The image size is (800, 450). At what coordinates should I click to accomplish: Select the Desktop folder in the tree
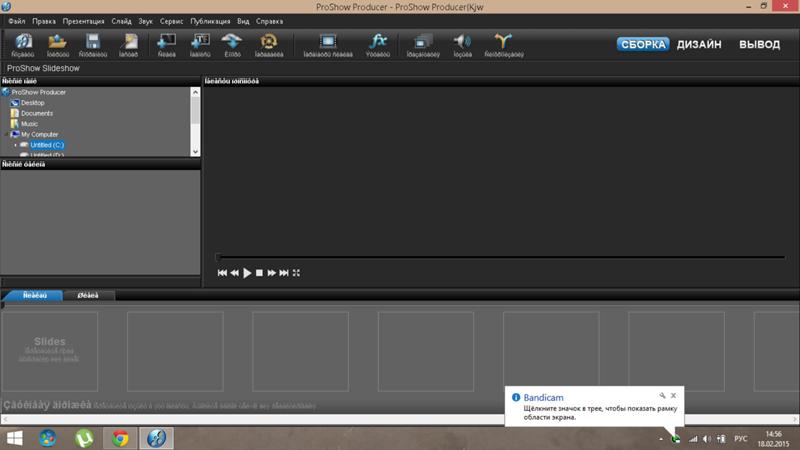pyautogui.click(x=33, y=103)
